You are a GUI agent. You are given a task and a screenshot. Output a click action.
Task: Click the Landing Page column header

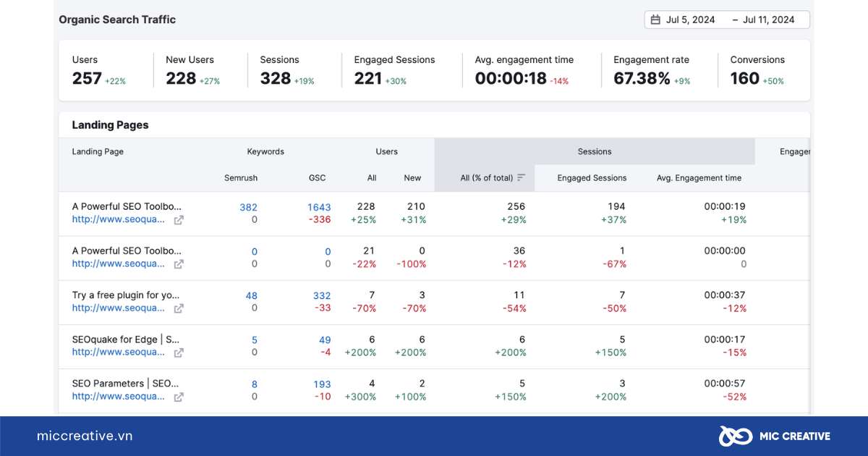tap(98, 151)
